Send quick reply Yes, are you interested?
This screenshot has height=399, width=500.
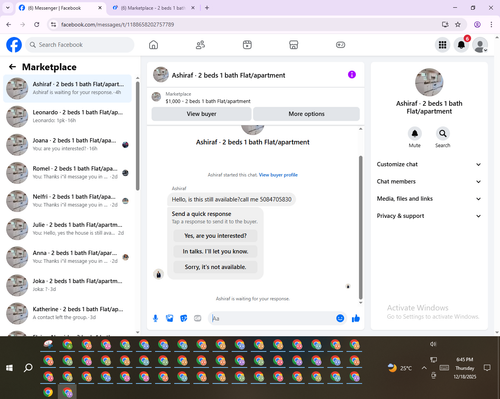[x=215, y=236]
